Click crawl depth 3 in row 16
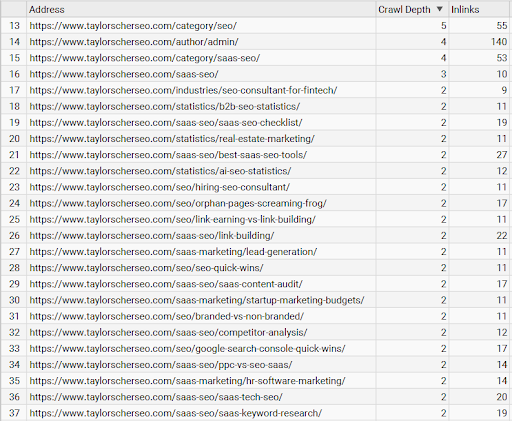 click(443, 74)
